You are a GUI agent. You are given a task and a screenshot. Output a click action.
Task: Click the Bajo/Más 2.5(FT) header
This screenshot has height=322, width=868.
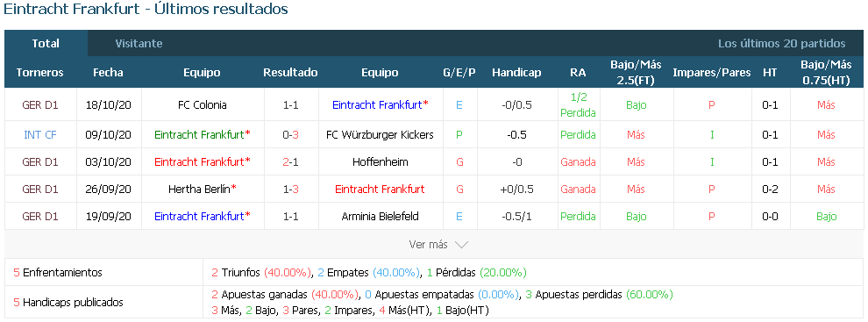coord(636,73)
